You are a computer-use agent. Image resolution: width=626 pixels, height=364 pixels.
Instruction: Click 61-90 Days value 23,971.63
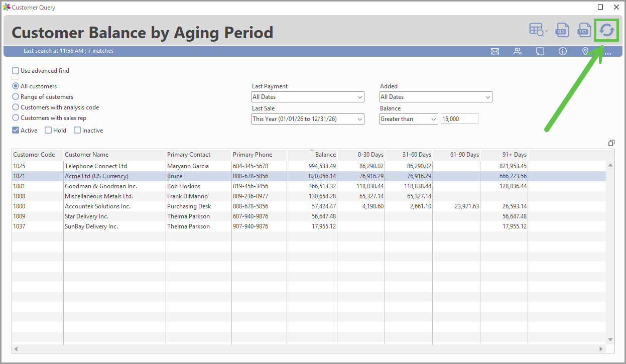pos(456,206)
